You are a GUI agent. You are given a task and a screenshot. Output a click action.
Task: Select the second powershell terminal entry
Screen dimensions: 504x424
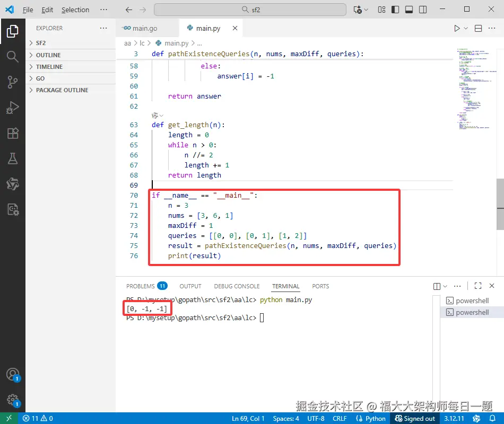pyautogui.click(x=472, y=312)
